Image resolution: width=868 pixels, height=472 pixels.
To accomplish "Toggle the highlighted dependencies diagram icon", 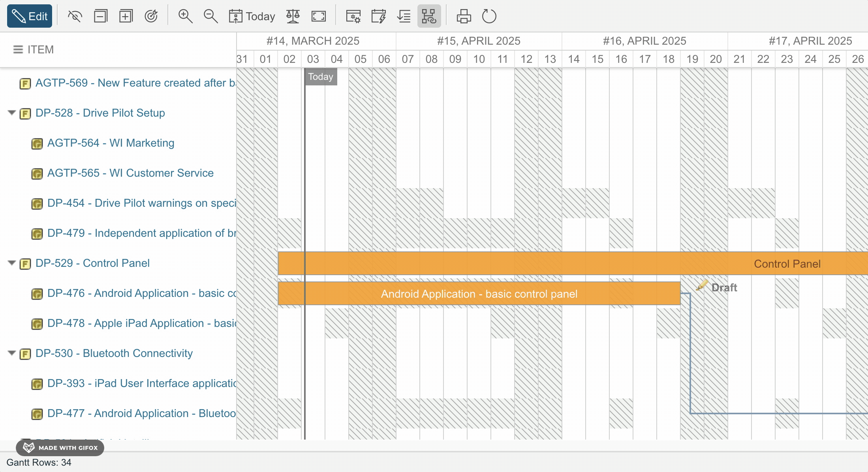I will pos(429,16).
